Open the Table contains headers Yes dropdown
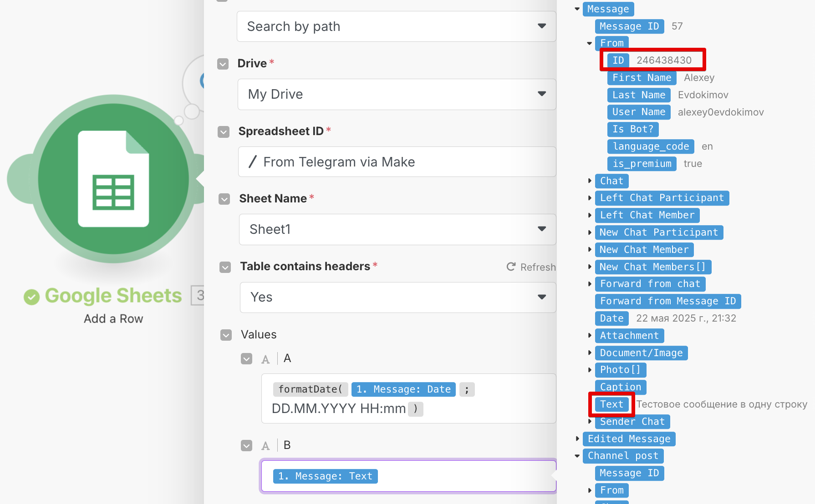This screenshot has height=504, width=815. 541,297
